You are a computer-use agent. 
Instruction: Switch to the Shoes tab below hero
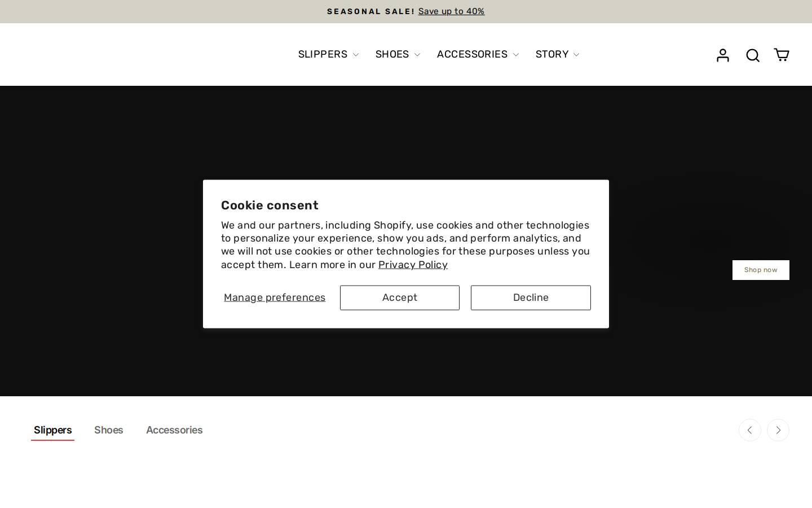pyautogui.click(x=109, y=430)
